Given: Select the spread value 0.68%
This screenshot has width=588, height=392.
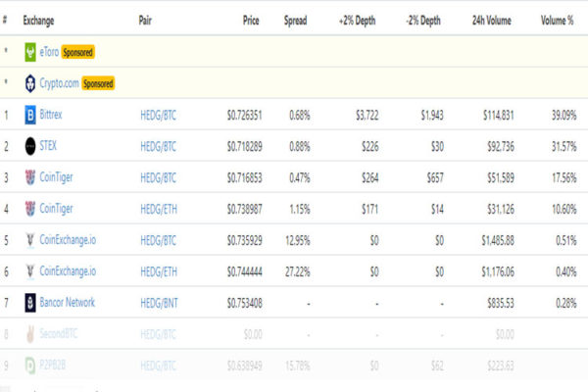Looking at the screenshot, I should 300,116.
